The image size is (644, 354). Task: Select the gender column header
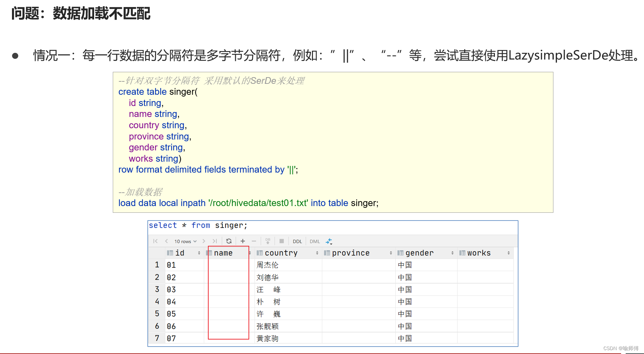(426, 253)
